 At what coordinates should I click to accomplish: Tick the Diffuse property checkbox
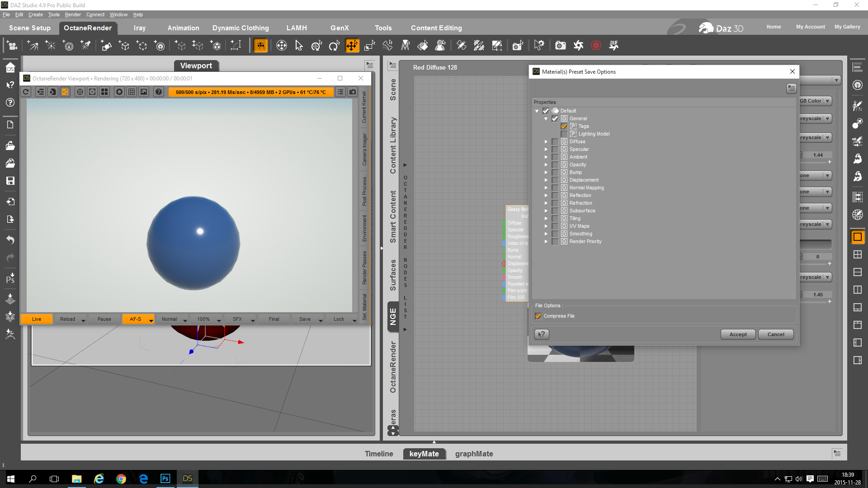(555, 142)
